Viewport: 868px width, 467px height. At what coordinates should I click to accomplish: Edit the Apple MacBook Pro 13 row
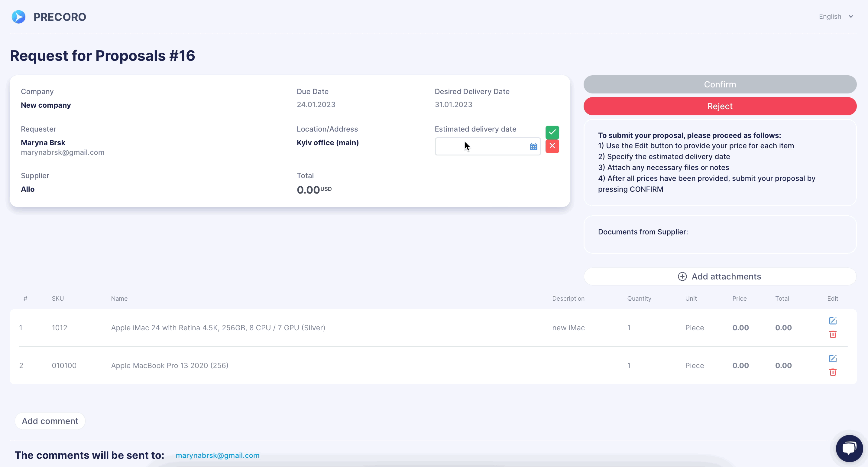point(833,358)
